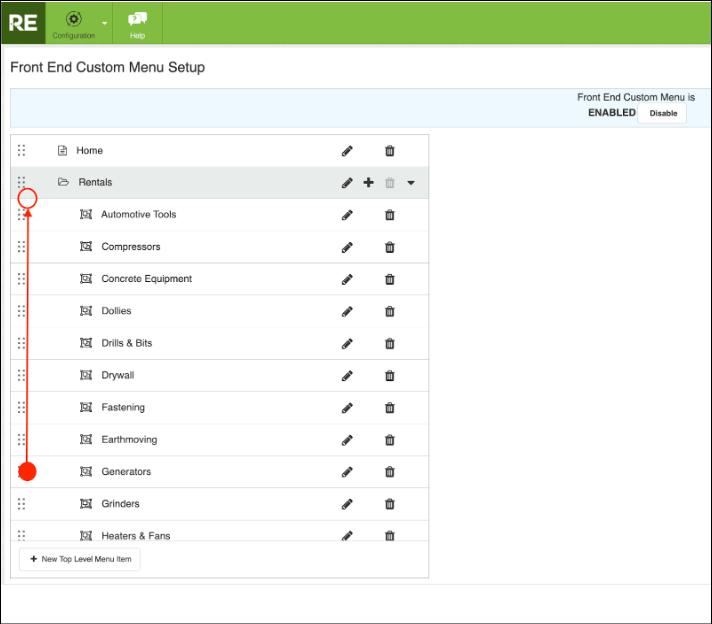This screenshot has width=712, height=624.
Task: Disable the Front End Custom Menu
Action: pos(662,113)
